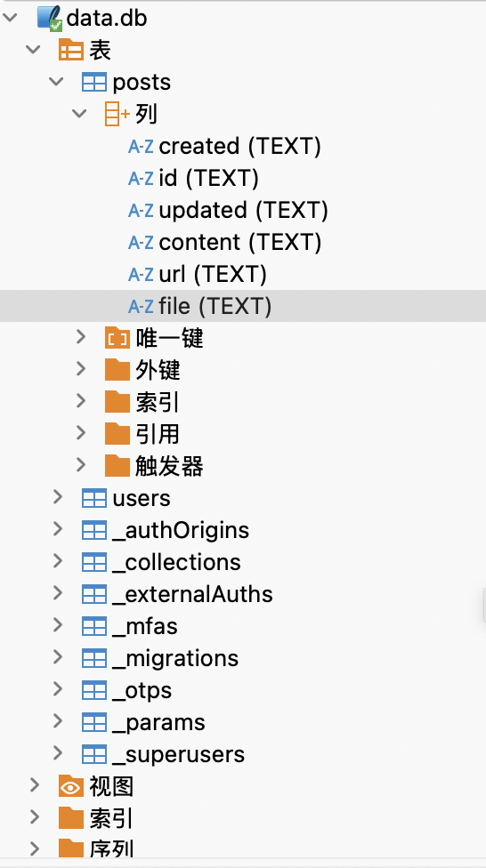Screen dimensions: 486x868
Task: Click the 视图 views eye icon
Action: (x=71, y=786)
